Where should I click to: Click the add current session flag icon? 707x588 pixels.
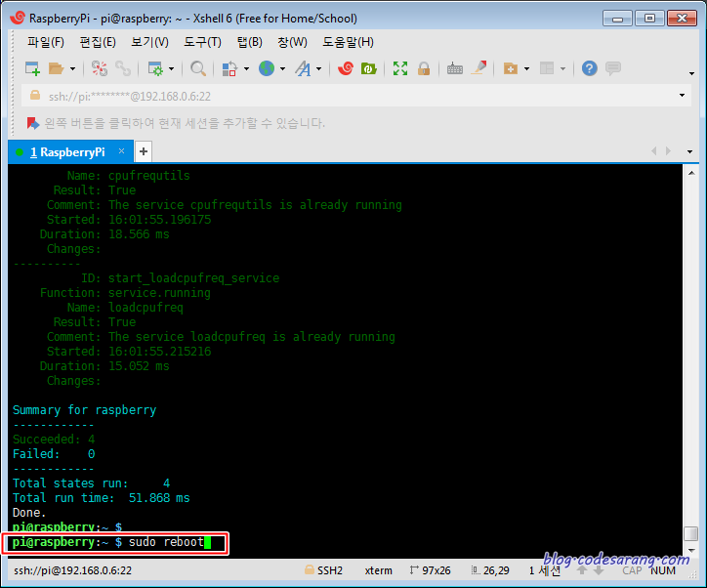pos(33,123)
